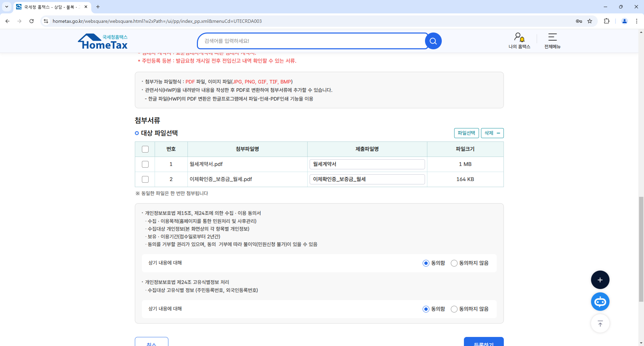
Task: Click 월세계약서.pdf file name cell
Action: (248, 164)
